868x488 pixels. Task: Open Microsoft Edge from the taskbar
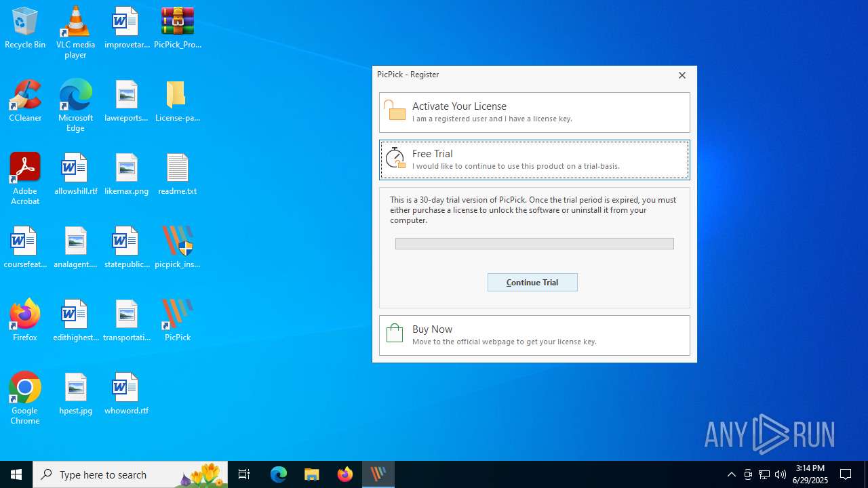click(279, 474)
